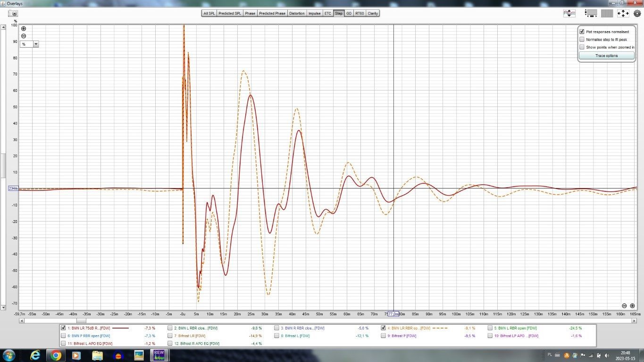Show trace 6 BMN P RBR open
Viewport: 644px width, 362px height.
[64, 336]
